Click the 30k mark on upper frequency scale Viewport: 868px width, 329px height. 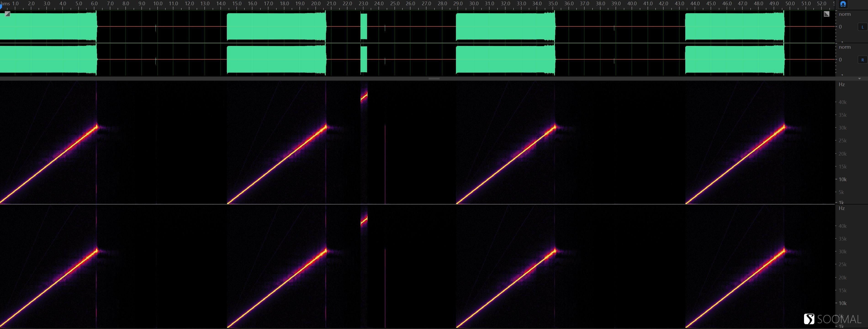(842, 128)
